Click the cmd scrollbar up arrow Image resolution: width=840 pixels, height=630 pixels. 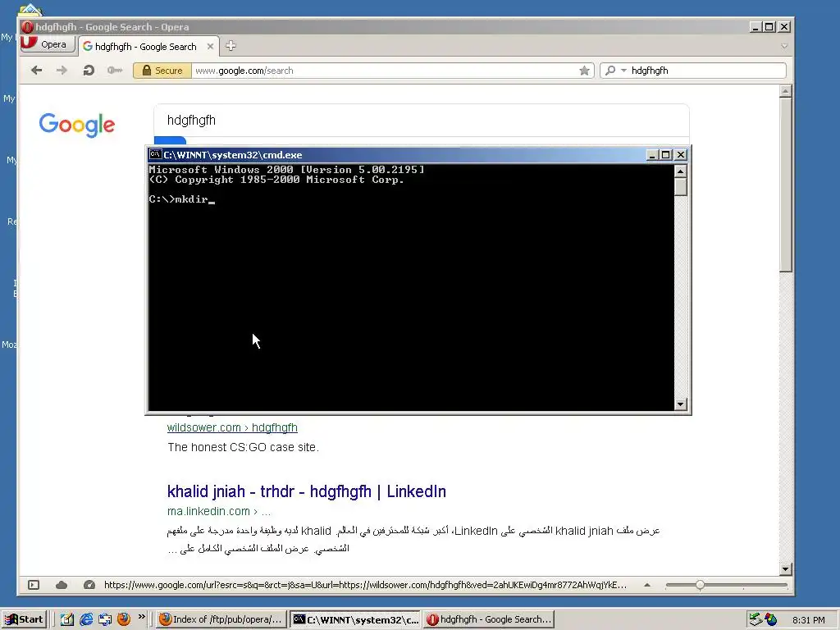click(x=680, y=171)
